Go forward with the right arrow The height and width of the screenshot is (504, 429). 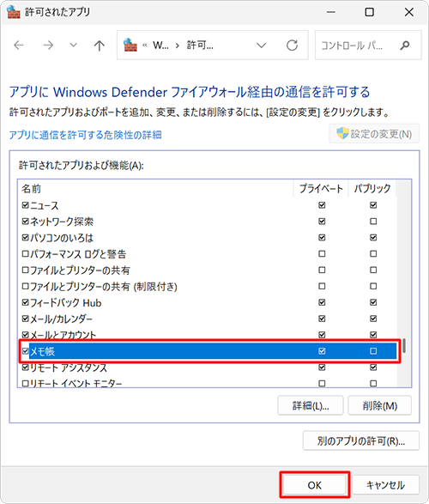point(48,46)
